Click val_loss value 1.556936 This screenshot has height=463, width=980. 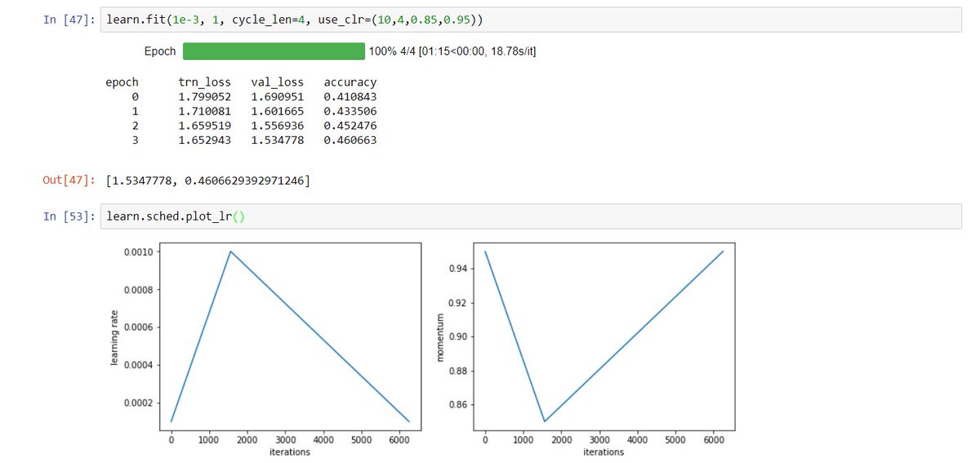277,127
